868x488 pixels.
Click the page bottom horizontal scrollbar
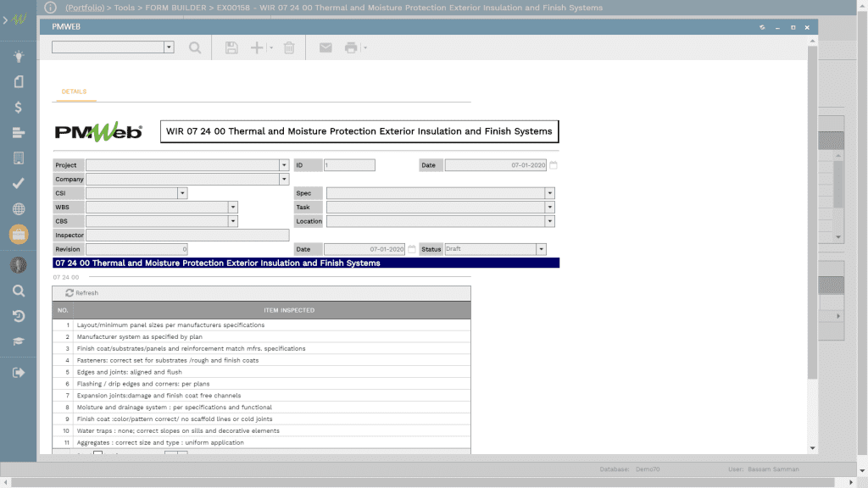coord(422,482)
